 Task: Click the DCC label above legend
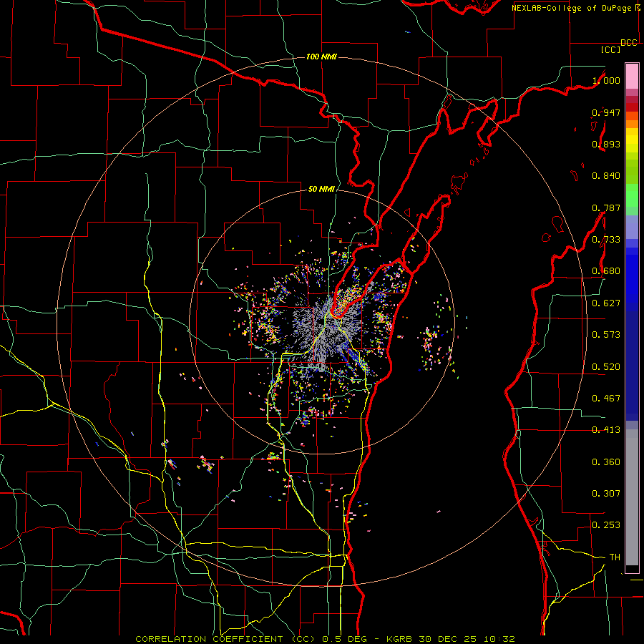tap(629, 43)
